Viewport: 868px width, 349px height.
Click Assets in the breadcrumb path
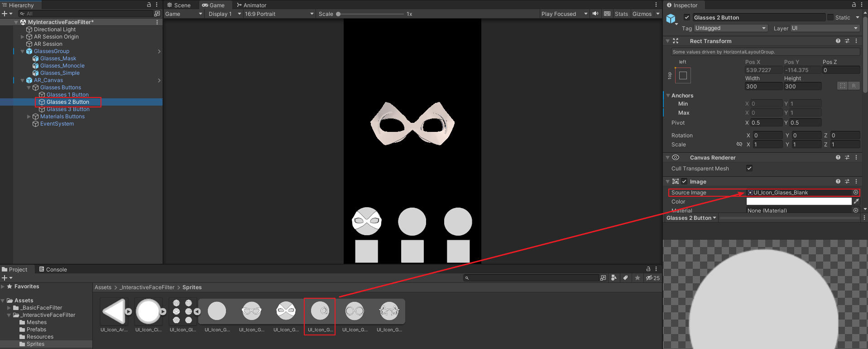pos(103,287)
